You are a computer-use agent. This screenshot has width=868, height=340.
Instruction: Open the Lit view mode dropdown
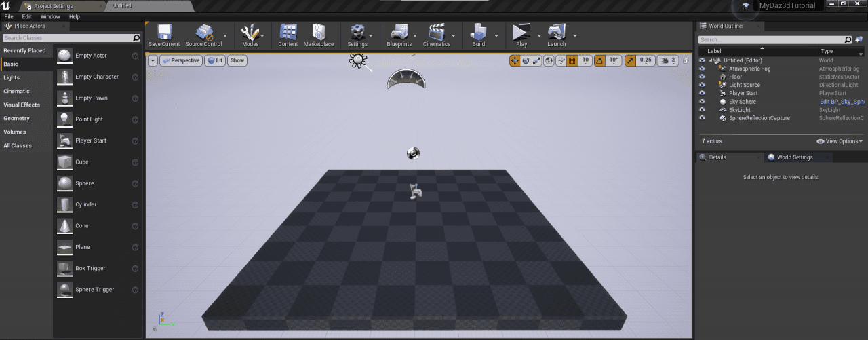215,60
